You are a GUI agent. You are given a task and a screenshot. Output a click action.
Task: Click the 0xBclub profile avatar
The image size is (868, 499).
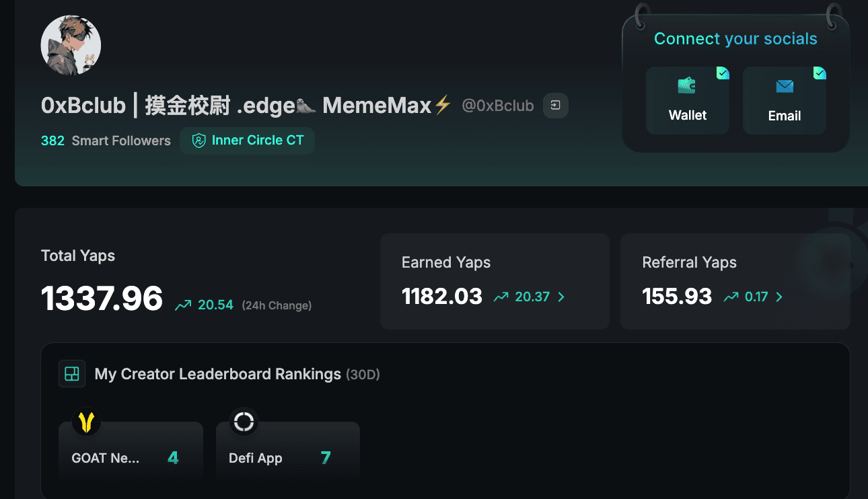71,45
